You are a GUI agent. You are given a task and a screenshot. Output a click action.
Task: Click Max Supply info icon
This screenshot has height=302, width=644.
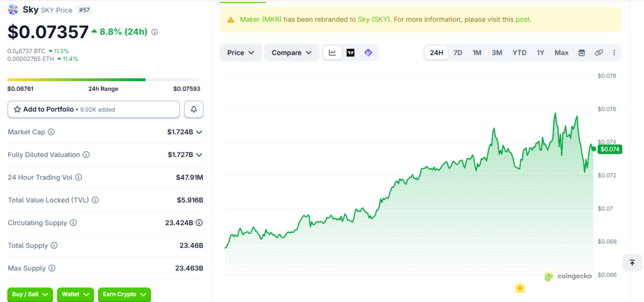tap(52, 268)
